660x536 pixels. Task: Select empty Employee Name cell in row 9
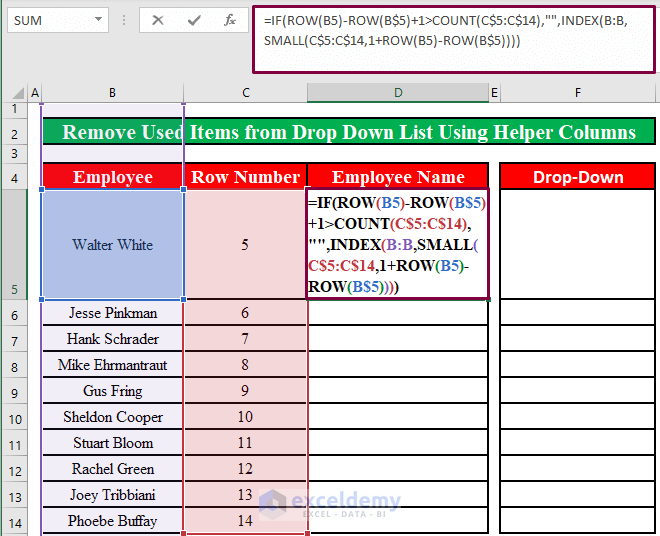398,391
